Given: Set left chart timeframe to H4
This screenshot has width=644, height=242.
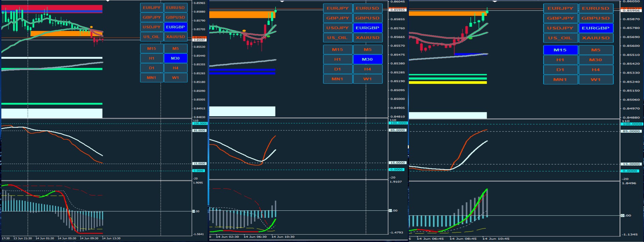Looking at the screenshot, I should pyautogui.click(x=175, y=68).
